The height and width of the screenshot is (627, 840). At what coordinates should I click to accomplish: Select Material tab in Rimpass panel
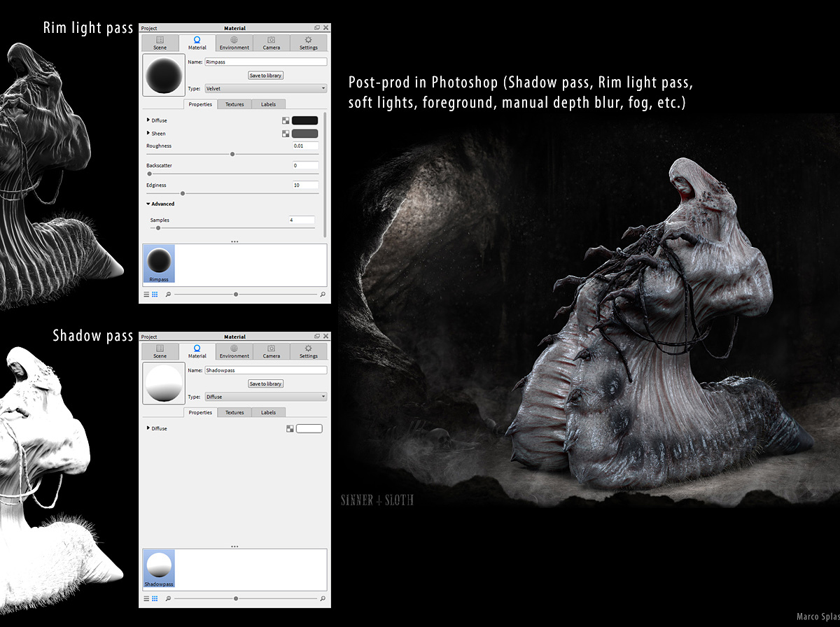pyautogui.click(x=197, y=43)
